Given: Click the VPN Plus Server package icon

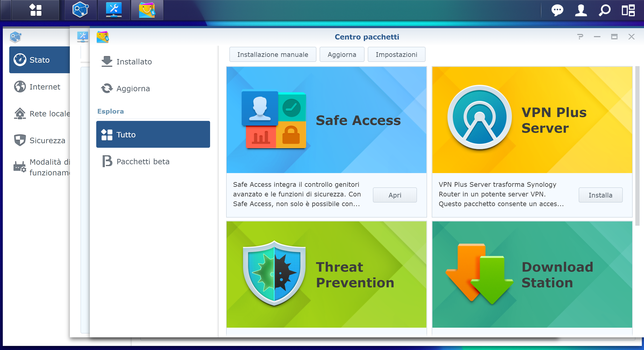Looking at the screenshot, I should (x=479, y=117).
